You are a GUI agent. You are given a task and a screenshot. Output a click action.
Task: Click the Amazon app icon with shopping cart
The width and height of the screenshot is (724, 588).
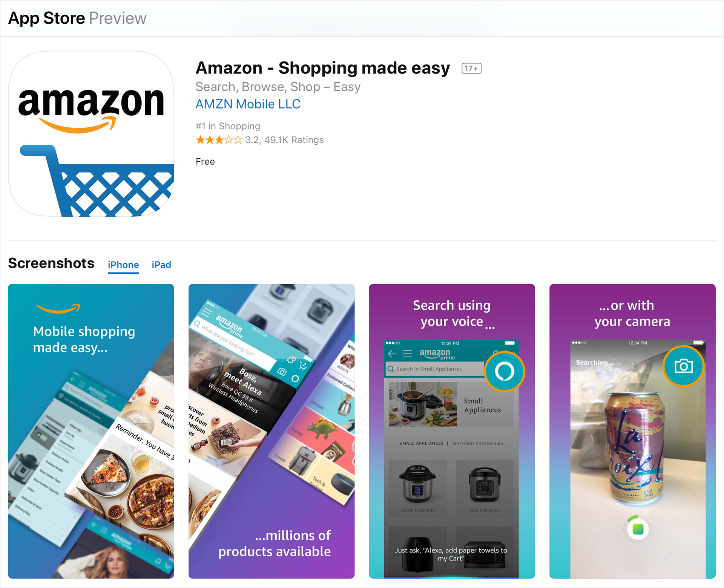91,134
